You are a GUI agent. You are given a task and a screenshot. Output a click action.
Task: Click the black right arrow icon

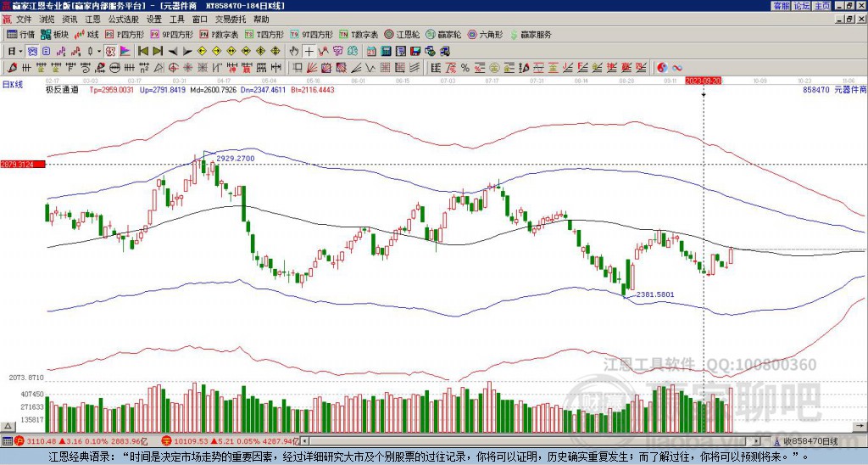187,52
